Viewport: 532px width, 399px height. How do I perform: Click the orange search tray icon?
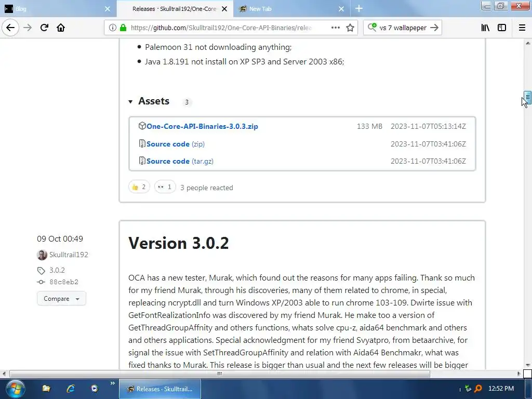pos(478,389)
